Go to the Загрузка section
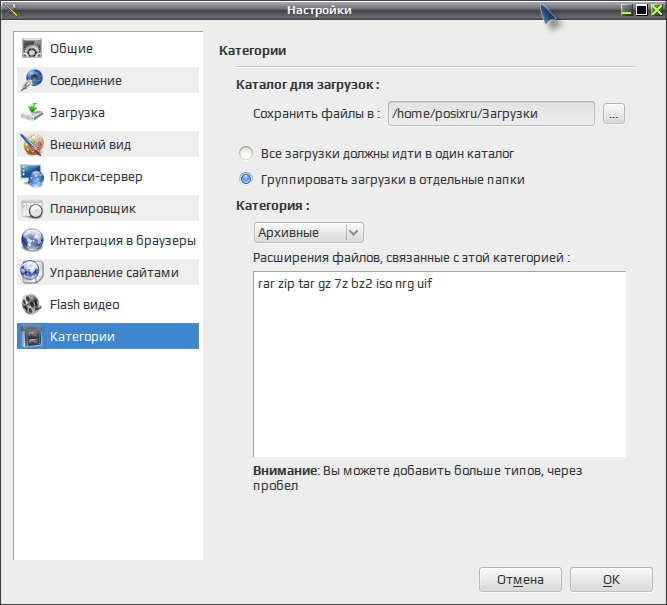The width and height of the screenshot is (667, 605). (x=108, y=112)
